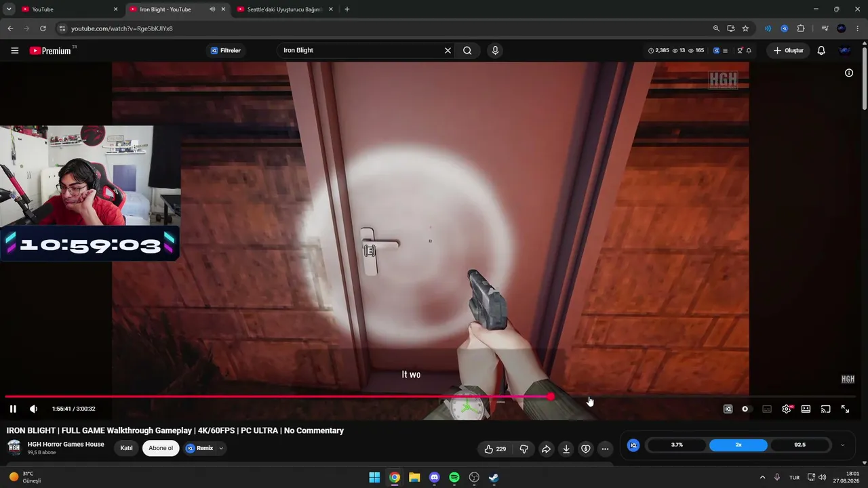Open the 31°C Güneşli weather widget
The image size is (868, 488).
(x=24, y=477)
